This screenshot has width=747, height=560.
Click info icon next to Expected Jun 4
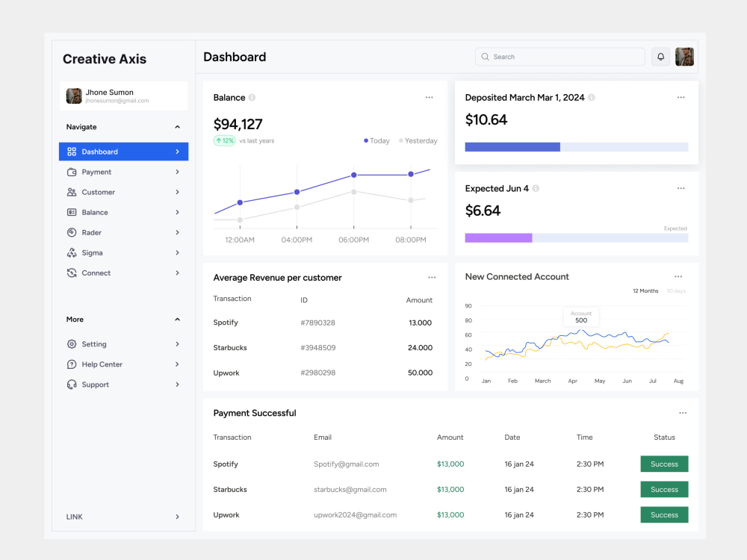pos(536,189)
